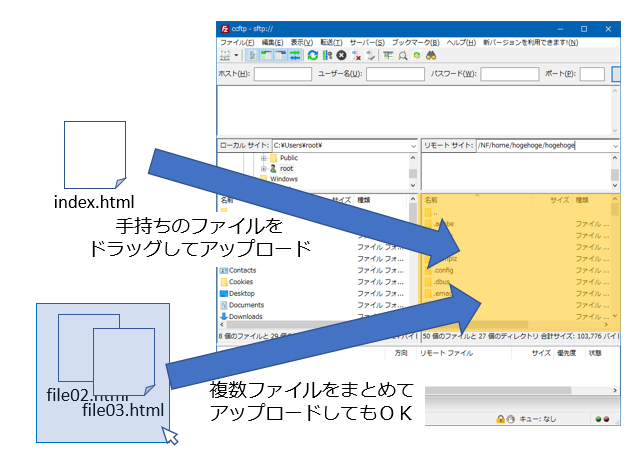Process the transfer queue
637x451 pixels.
[x=327, y=56]
